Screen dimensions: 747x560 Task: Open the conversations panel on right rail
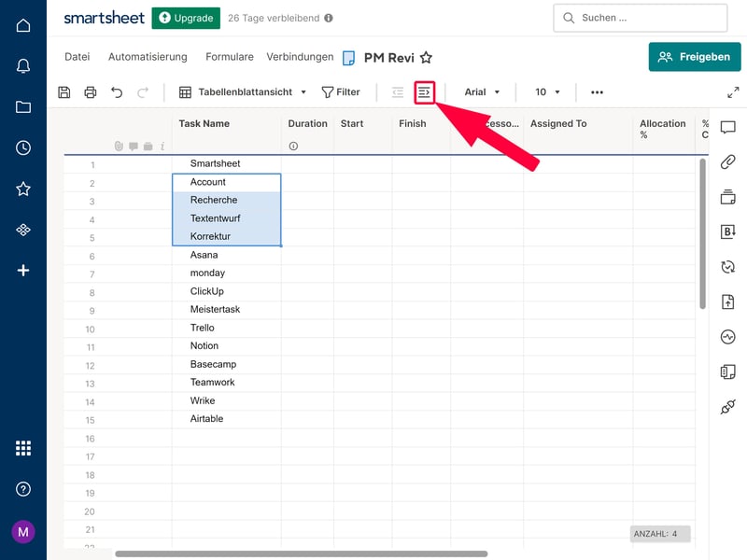point(728,127)
